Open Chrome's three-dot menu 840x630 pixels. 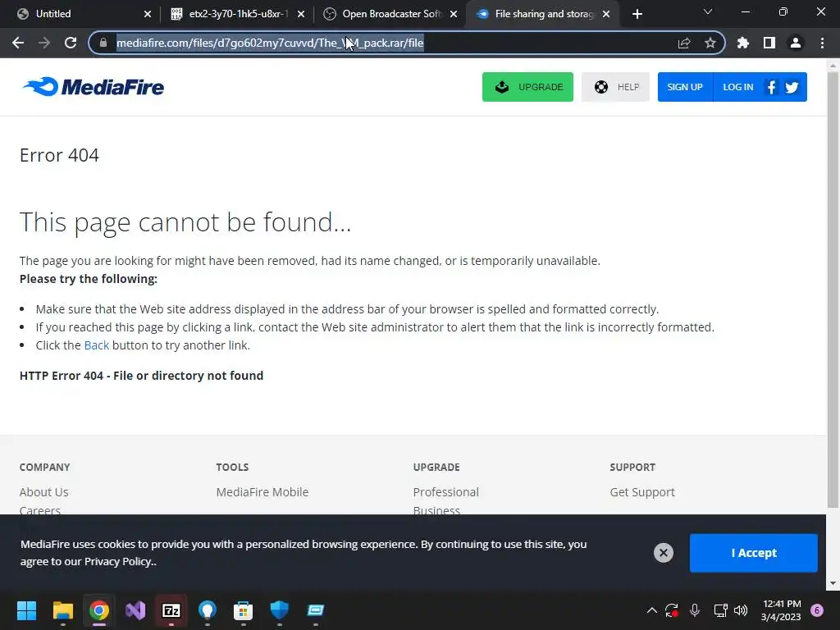(x=822, y=43)
